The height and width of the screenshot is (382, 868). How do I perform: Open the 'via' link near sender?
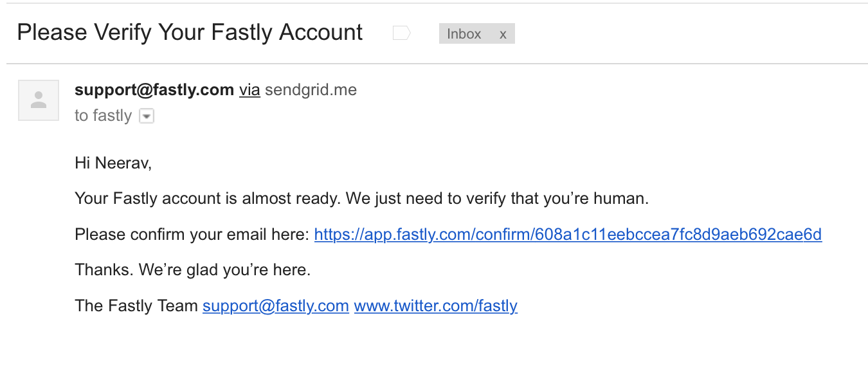click(x=249, y=90)
